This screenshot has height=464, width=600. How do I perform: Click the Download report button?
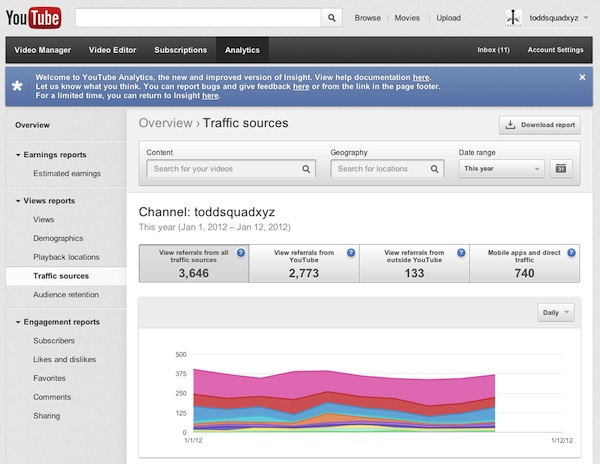click(x=540, y=125)
